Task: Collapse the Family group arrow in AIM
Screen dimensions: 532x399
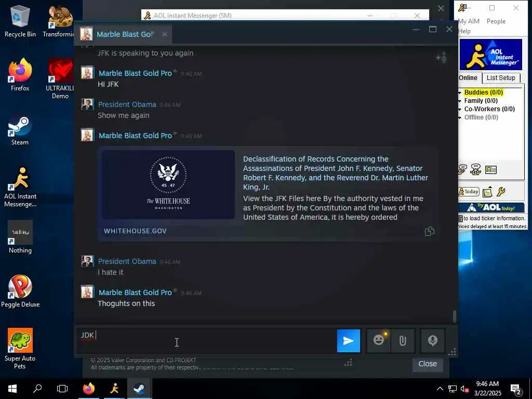Action: pos(460,101)
